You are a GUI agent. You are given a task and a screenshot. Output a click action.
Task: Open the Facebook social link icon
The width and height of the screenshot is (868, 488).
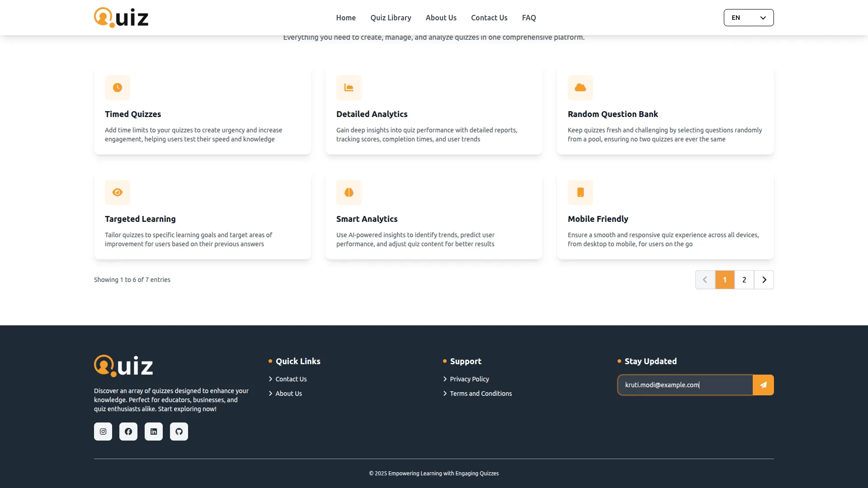(128, 432)
